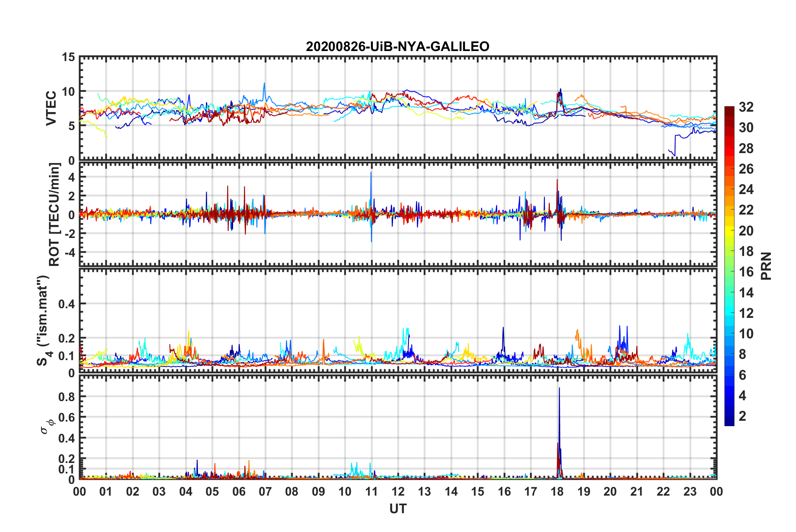Select the -2 tick on ROT axis
Viewport: 796px width, 532px height.
point(70,233)
